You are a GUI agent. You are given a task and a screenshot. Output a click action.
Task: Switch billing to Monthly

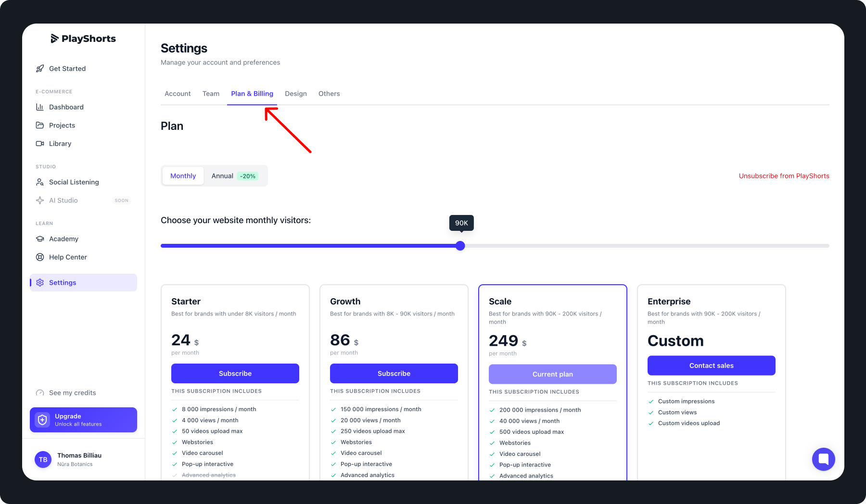coord(183,176)
